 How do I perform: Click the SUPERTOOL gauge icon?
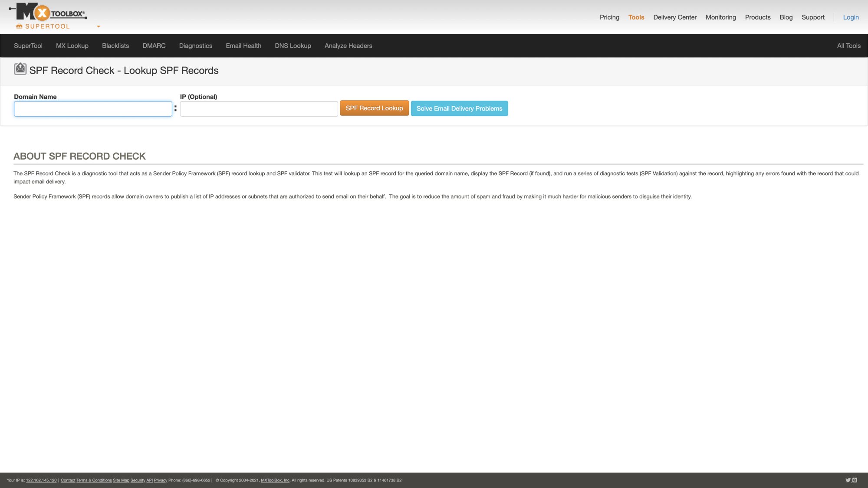(19, 26)
